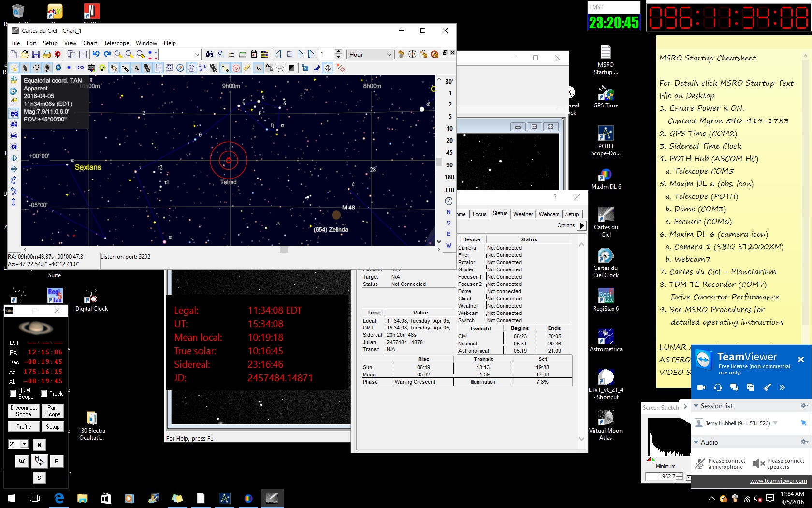The image size is (812, 508).
Task: Switch to AZ alt-azimuth coordinate mode
Action: pyautogui.click(x=14, y=125)
